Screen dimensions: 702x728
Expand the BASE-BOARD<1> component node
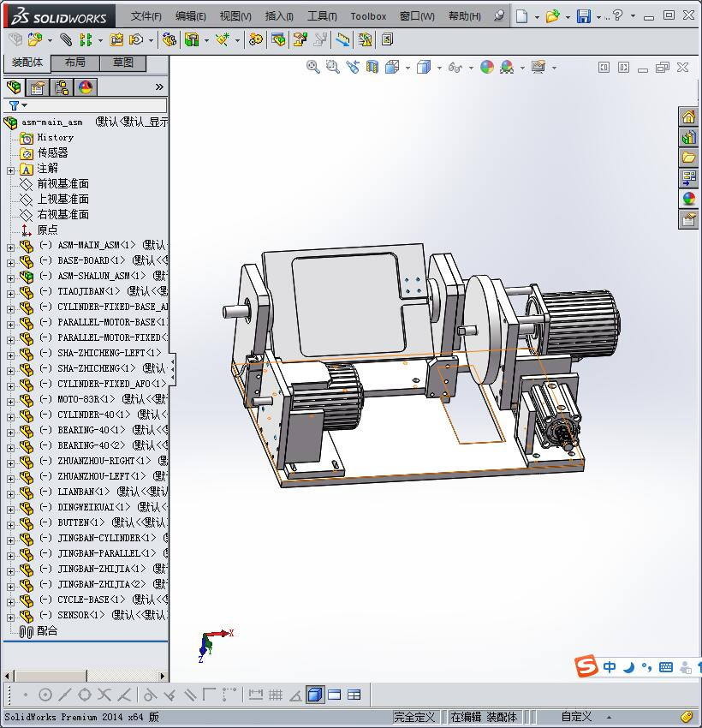click(10, 263)
